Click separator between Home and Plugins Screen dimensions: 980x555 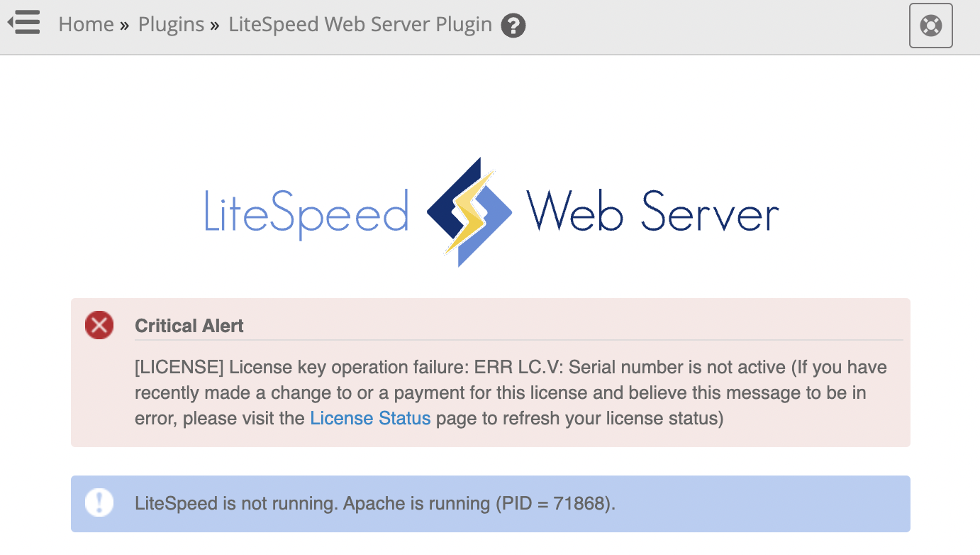pos(125,26)
